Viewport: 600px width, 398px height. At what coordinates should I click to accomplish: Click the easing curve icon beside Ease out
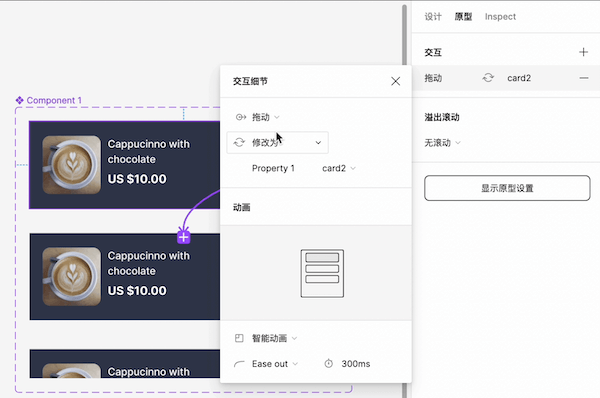[239, 364]
